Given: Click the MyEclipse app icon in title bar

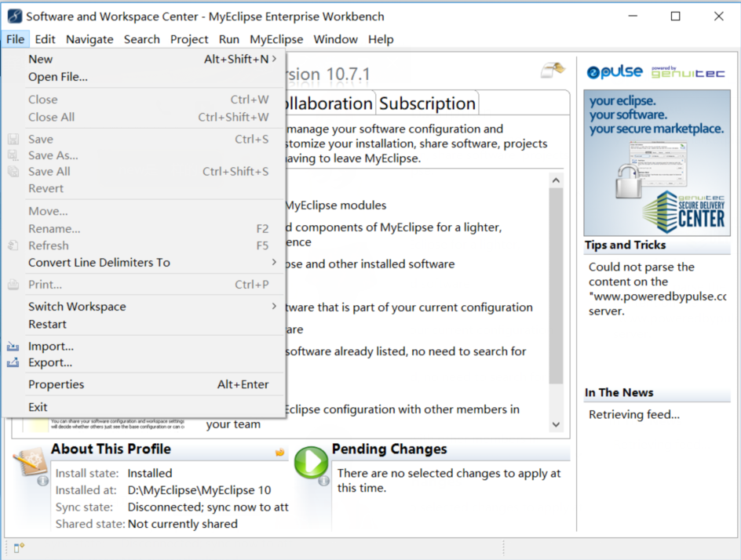Looking at the screenshot, I should (15, 16).
